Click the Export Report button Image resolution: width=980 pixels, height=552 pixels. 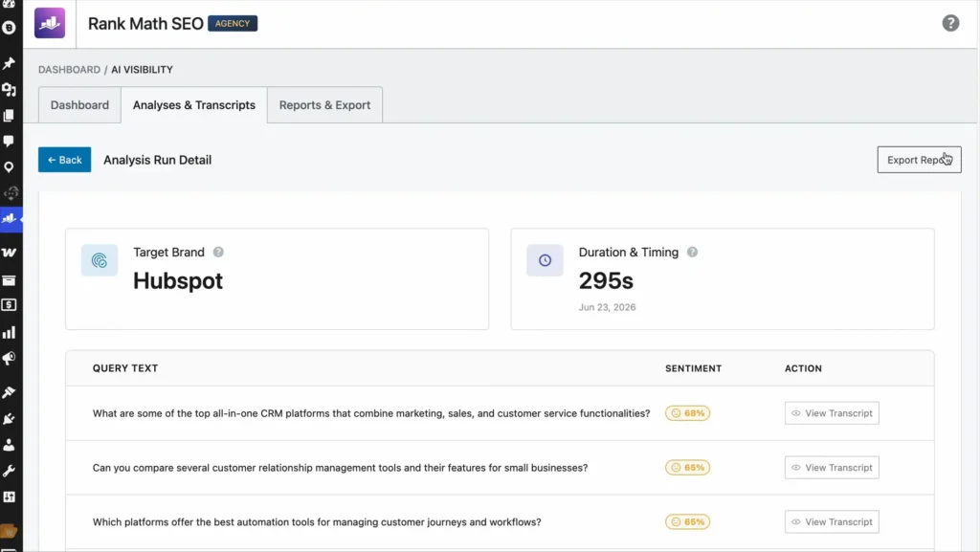tap(919, 160)
